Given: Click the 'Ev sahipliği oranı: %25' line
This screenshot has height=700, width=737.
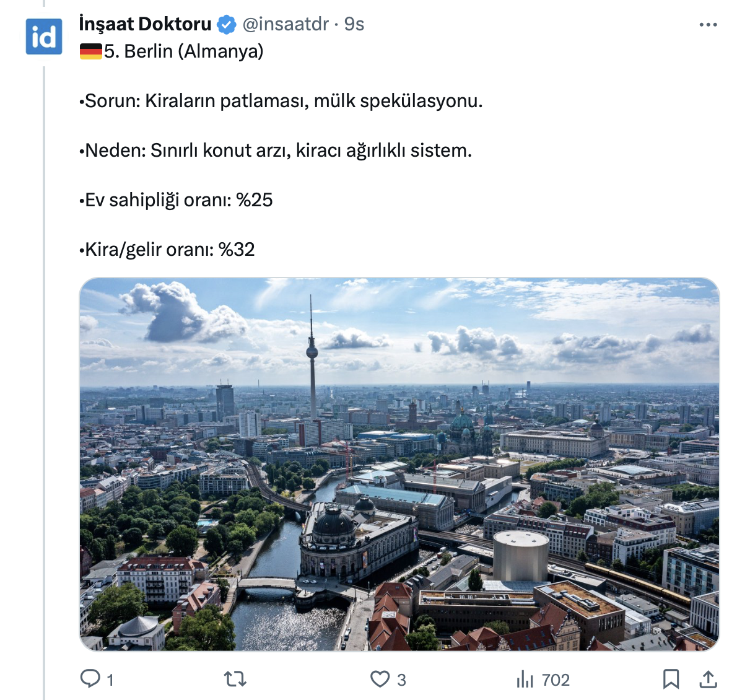Looking at the screenshot, I should [177, 200].
